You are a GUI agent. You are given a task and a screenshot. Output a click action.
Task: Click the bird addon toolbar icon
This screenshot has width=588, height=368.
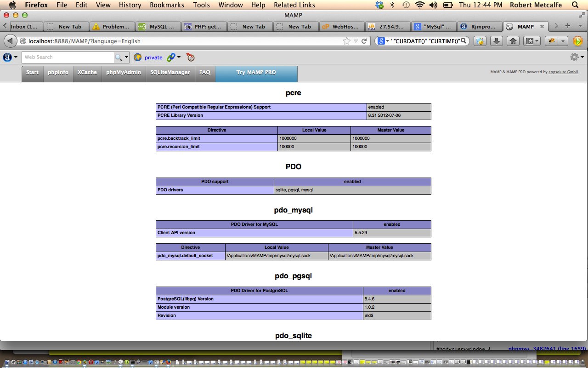pos(480,41)
